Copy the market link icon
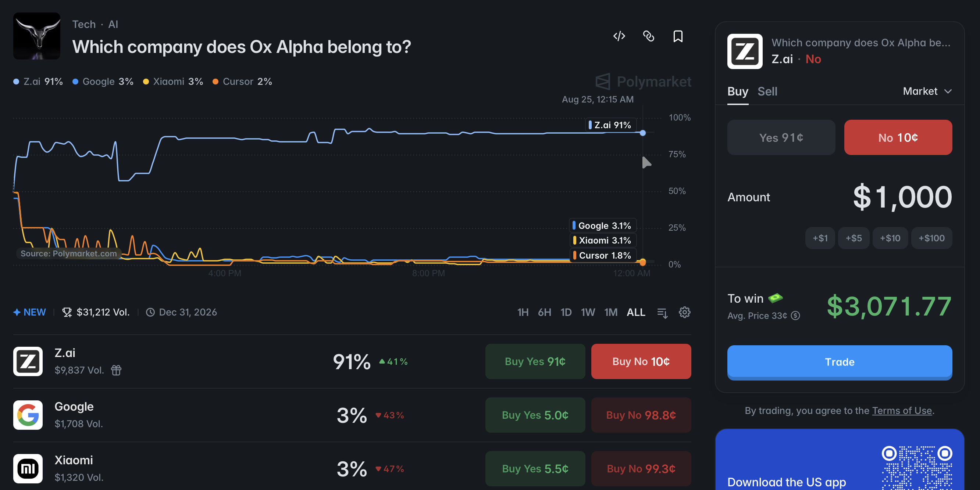 coord(649,36)
